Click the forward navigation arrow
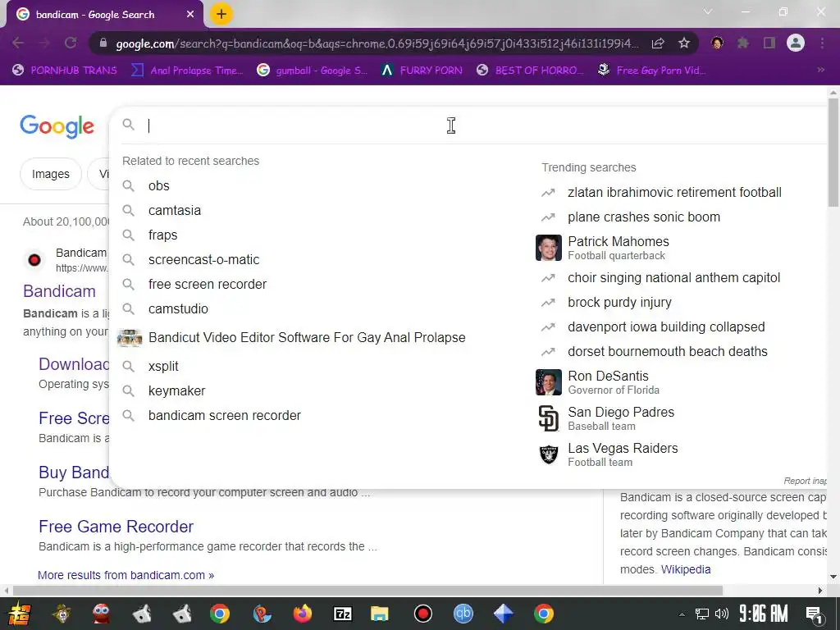This screenshot has height=630, width=840. (44, 43)
